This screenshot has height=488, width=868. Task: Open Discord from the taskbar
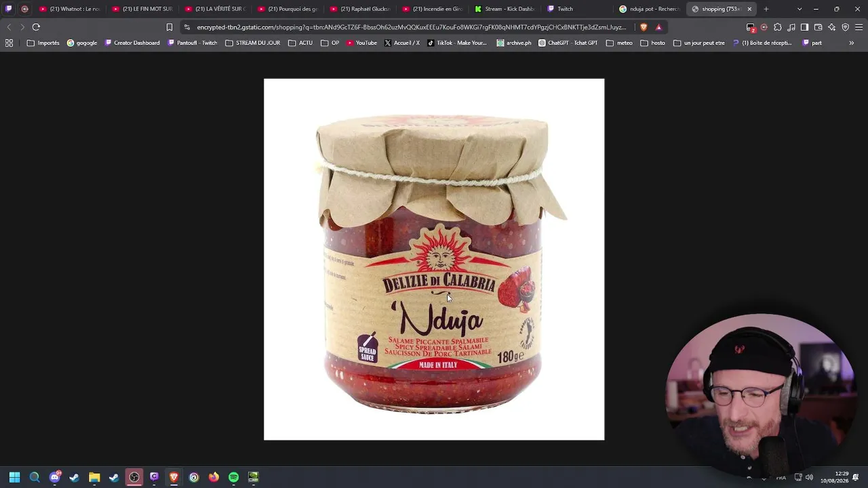(x=55, y=477)
